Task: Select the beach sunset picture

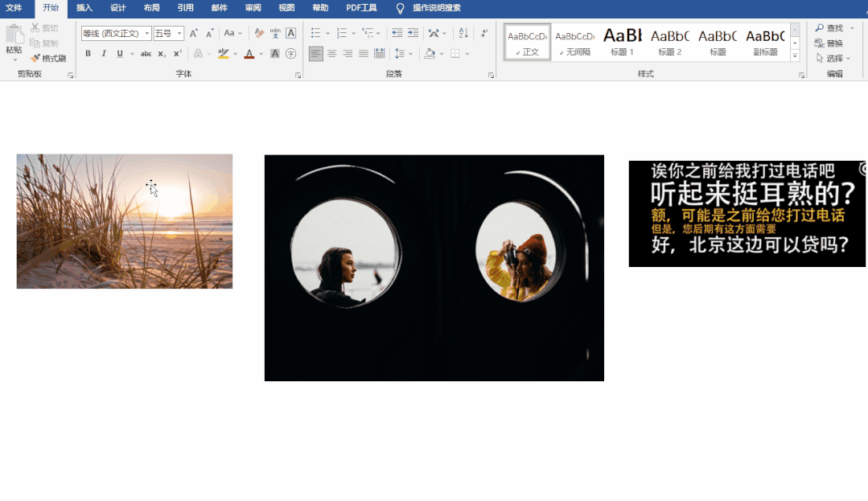Action: coord(124,221)
